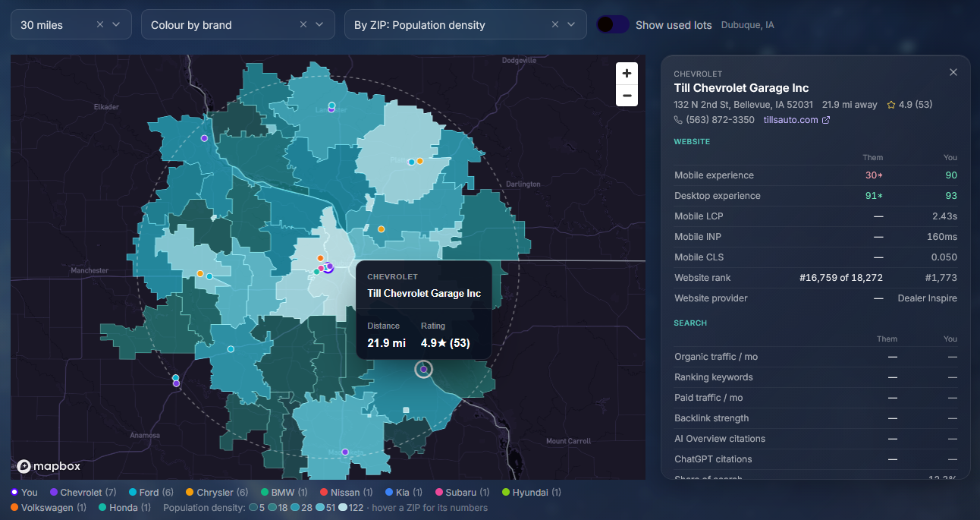Viewport: 980px width, 520px height.
Task: Click the Hyundai (1) legend entry
Action: pos(531,493)
